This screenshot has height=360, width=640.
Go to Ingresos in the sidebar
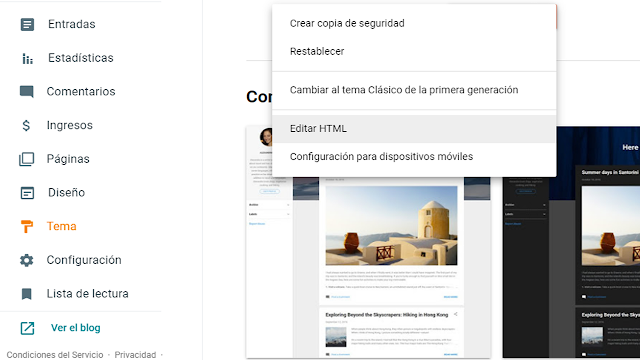[x=69, y=125]
